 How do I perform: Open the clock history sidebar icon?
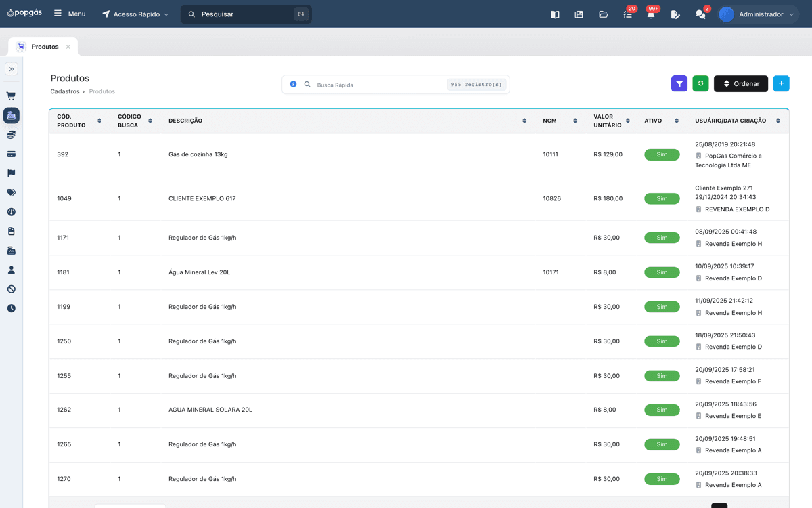(x=11, y=308)
